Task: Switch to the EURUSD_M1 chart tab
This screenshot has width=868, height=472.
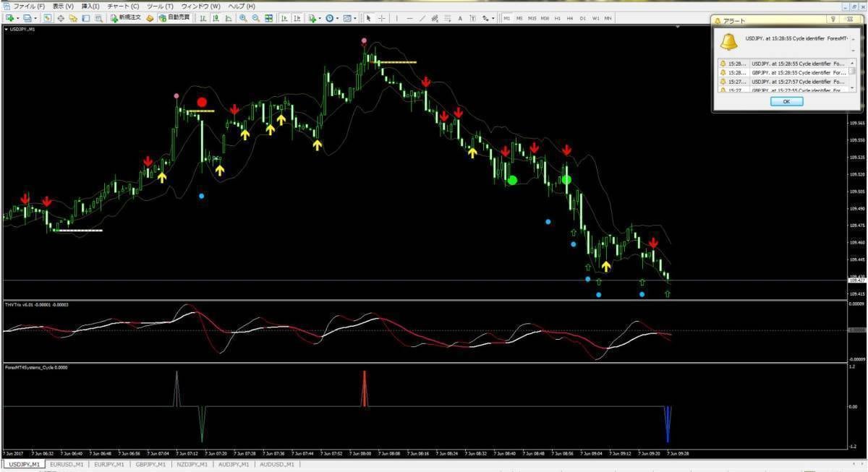Action: point(67,464)
